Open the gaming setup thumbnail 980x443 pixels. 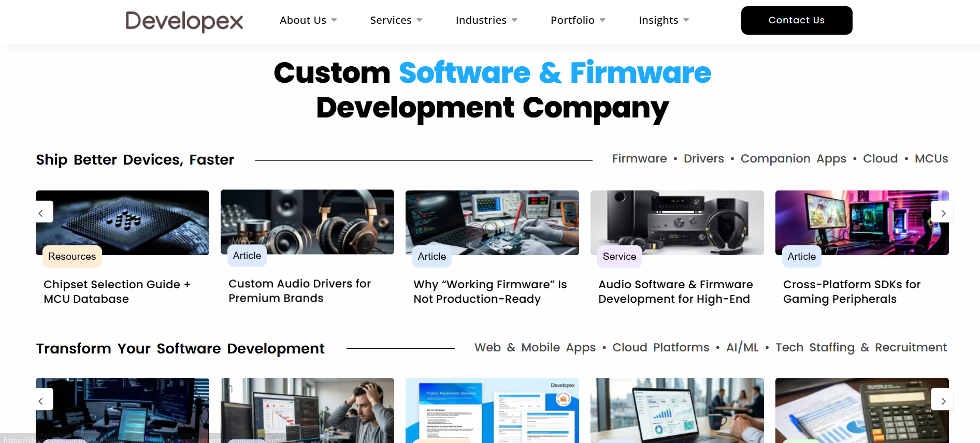pyautogui.click(x=862, y=223)
